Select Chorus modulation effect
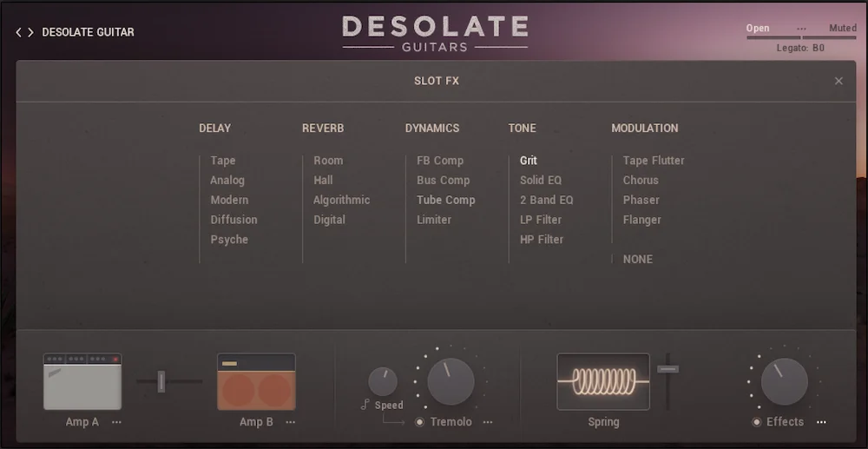Viewport: 868px width, 449px height. (641, 181)
